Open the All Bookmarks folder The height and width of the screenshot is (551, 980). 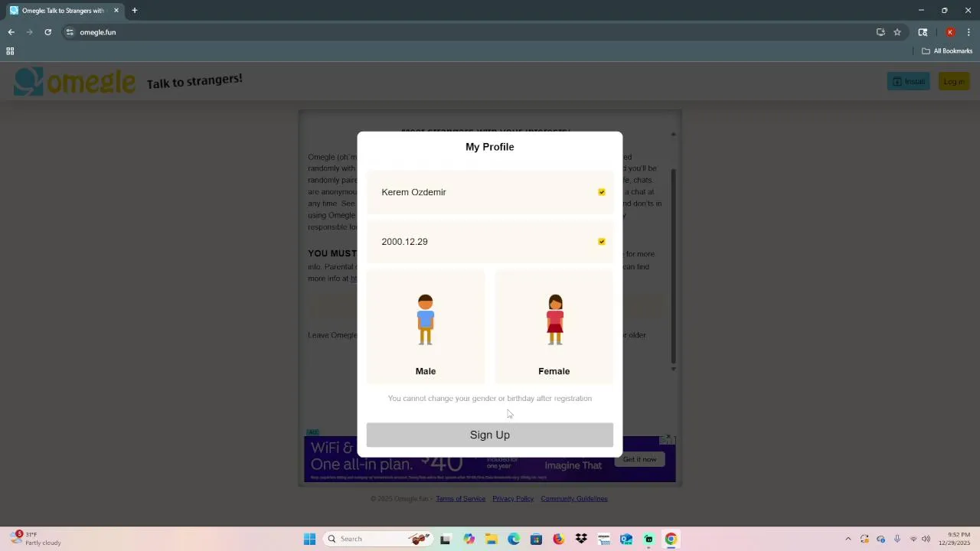pyautogui.click(x=947, y=51)
